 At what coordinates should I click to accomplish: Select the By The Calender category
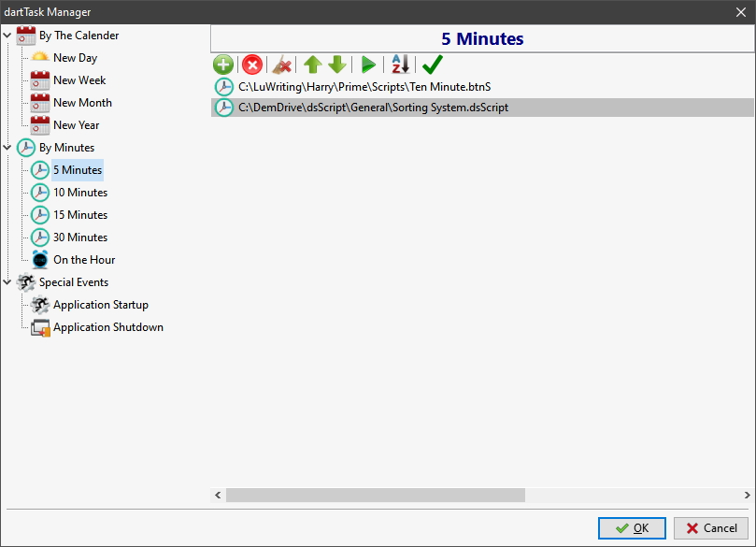pos(79,36)
